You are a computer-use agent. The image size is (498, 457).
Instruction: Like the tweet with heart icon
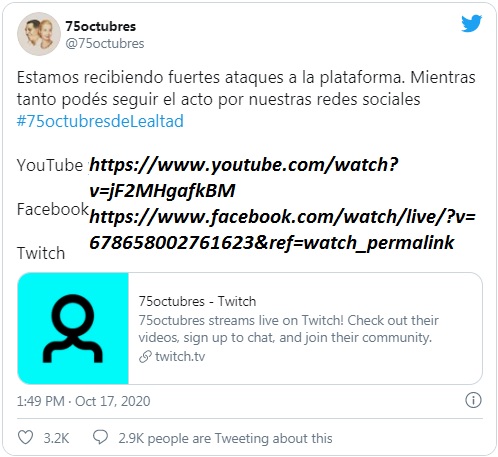coord(25,437)
